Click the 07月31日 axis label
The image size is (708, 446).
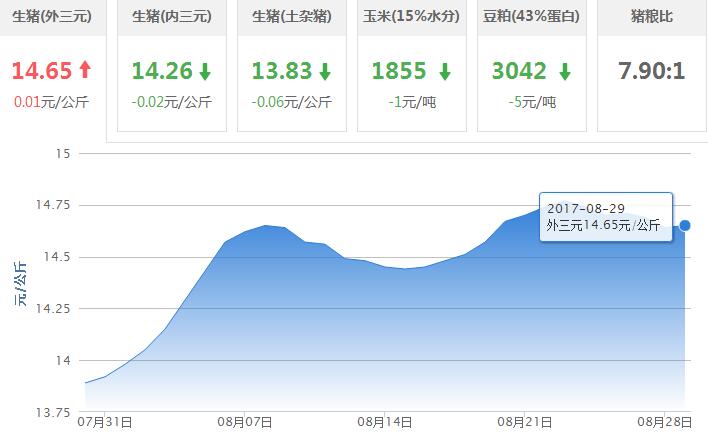(x=106, y=423)
